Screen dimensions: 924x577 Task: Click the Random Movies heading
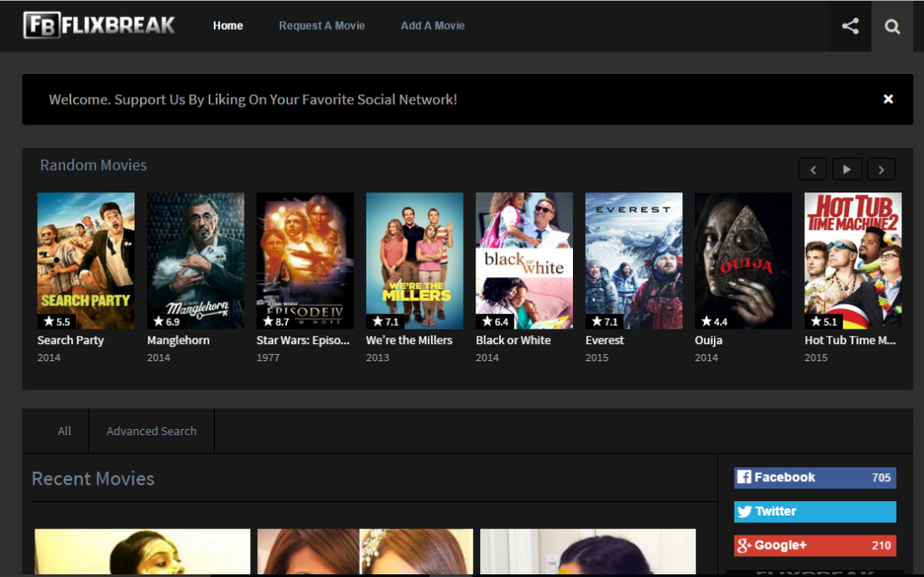point(93,165)
